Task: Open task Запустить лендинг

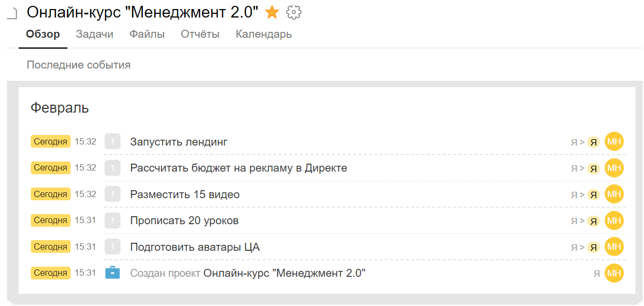Action: click(179, 142)
